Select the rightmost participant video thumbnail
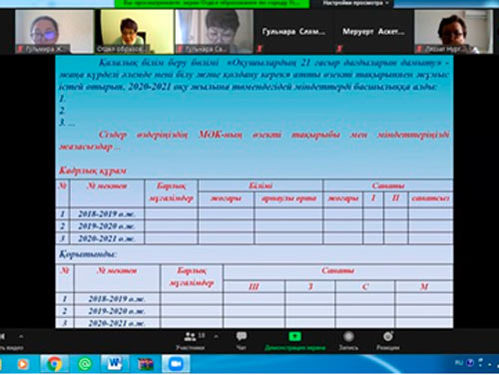Viewport: 499px width, 375px height. point(453,31)
